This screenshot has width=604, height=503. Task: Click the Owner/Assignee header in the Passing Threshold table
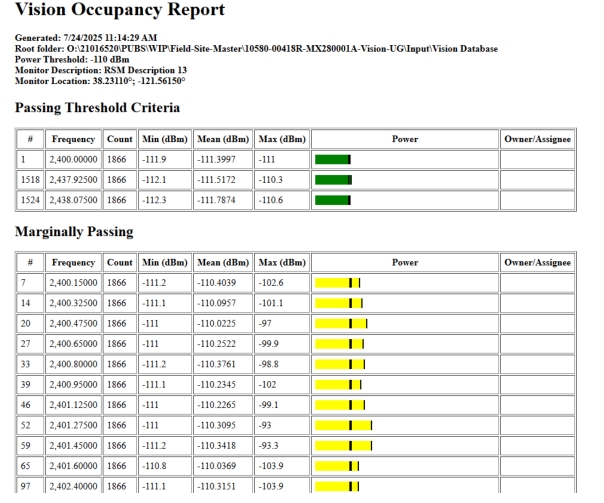tap(537, 138)
